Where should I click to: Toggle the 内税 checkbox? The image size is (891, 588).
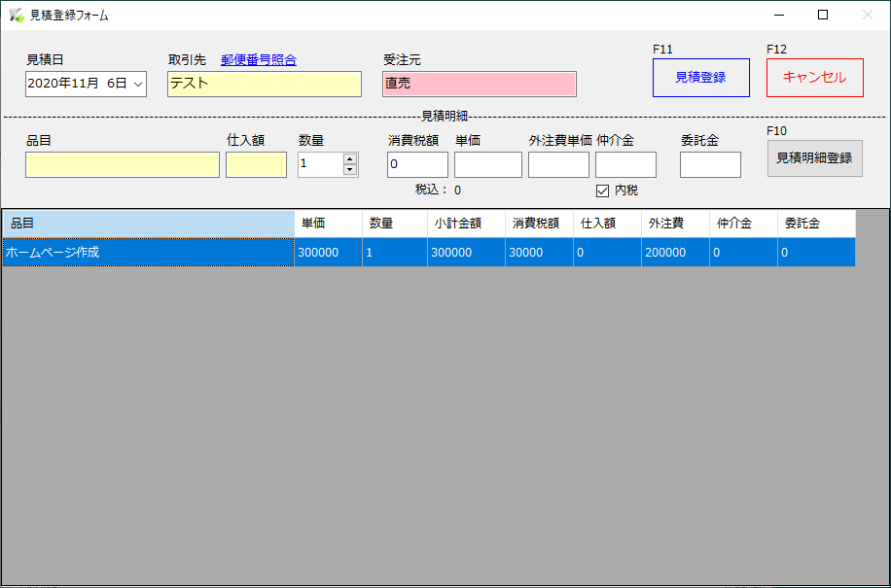tap(602, 190)
